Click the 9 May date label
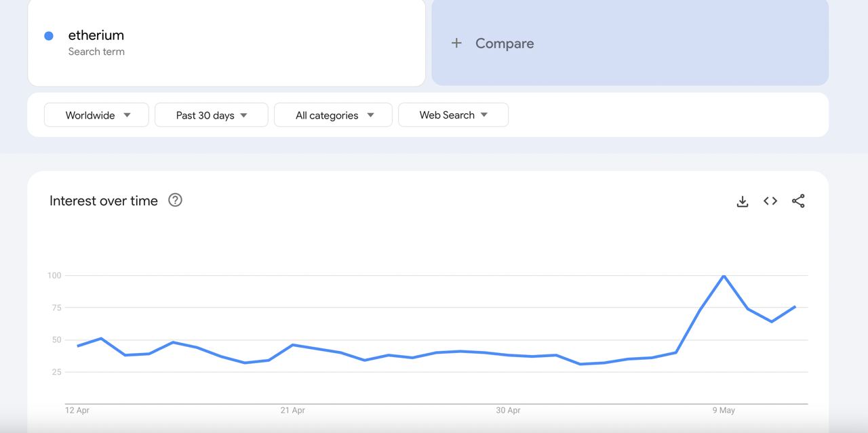Viewport: 868px width, 433px height. point(724,410)
